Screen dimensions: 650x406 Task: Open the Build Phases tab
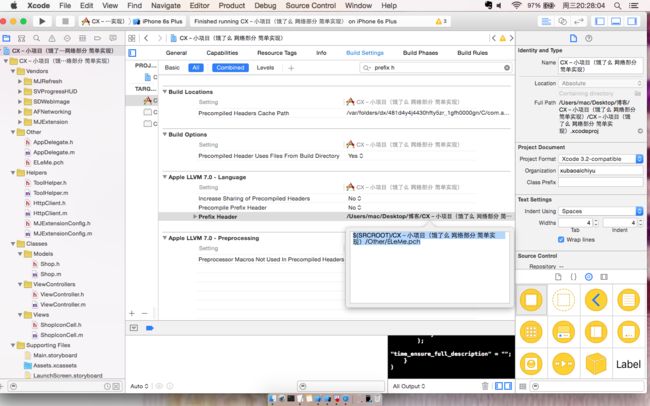click(420, 53)
